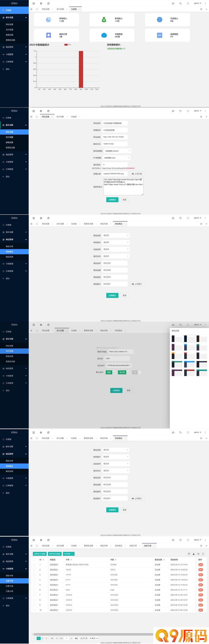The height and width of the screenshot is (644, 209).
Task: Click 立即提交 on the 网站设置 form
Action: 112,200
